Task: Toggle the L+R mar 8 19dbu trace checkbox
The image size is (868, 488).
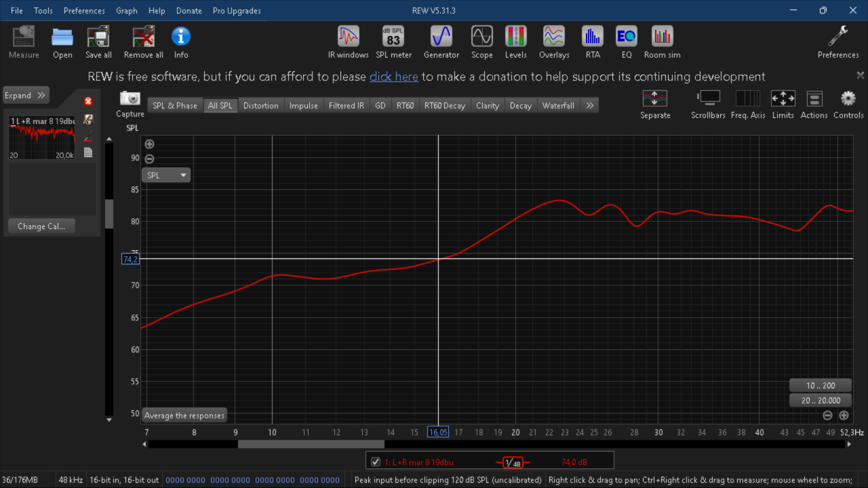Action: [x=376, y=462]
